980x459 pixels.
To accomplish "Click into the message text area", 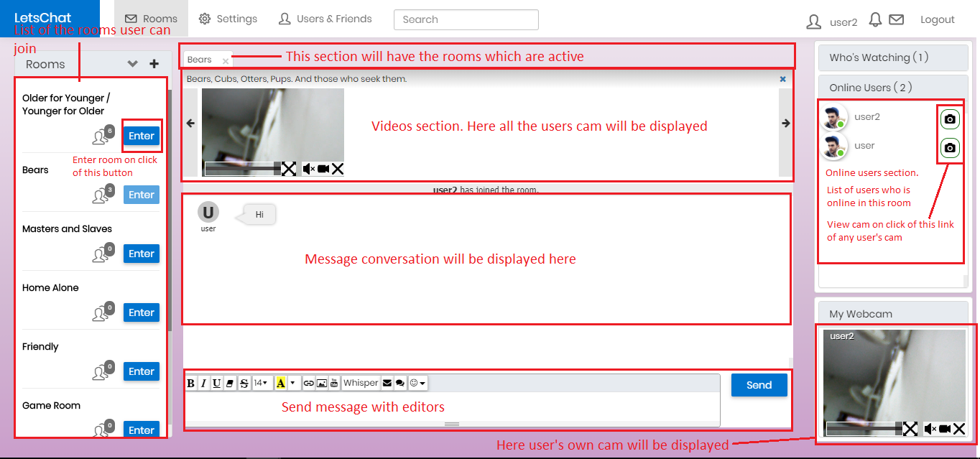I will tap(452, 407).
